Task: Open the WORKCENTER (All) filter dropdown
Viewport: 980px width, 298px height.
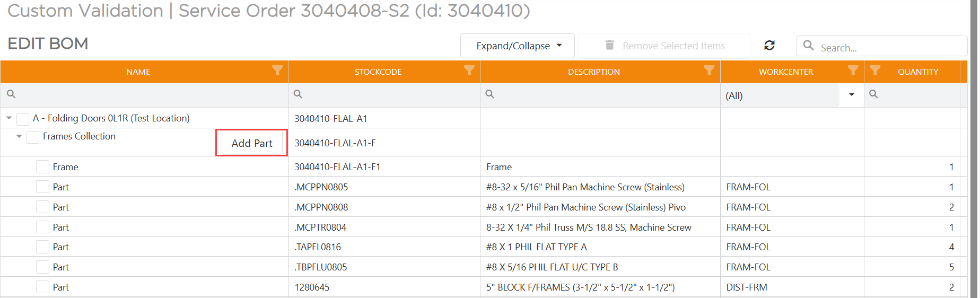Action: tap(852, 95)
